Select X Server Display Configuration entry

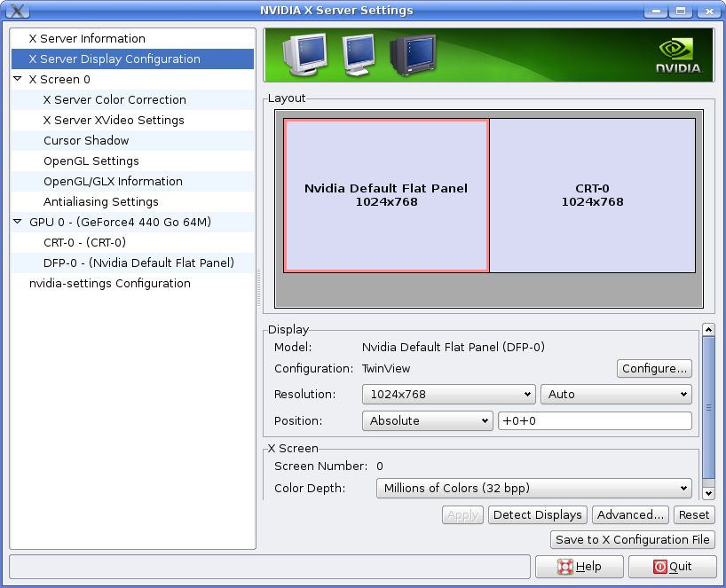(x=132, y=59)
